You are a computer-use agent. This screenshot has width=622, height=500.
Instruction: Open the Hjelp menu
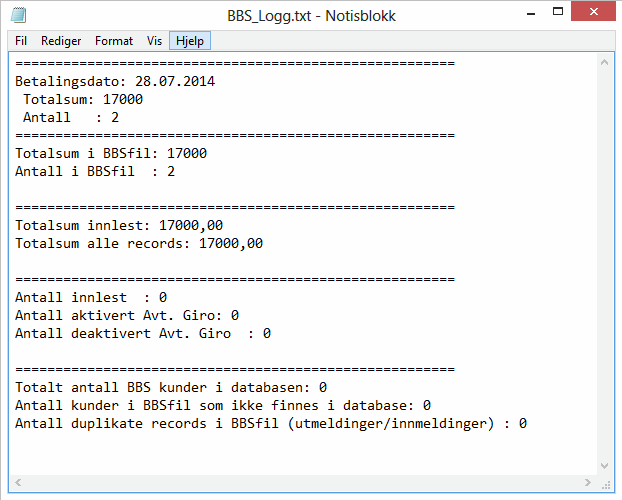click(189, 41)
